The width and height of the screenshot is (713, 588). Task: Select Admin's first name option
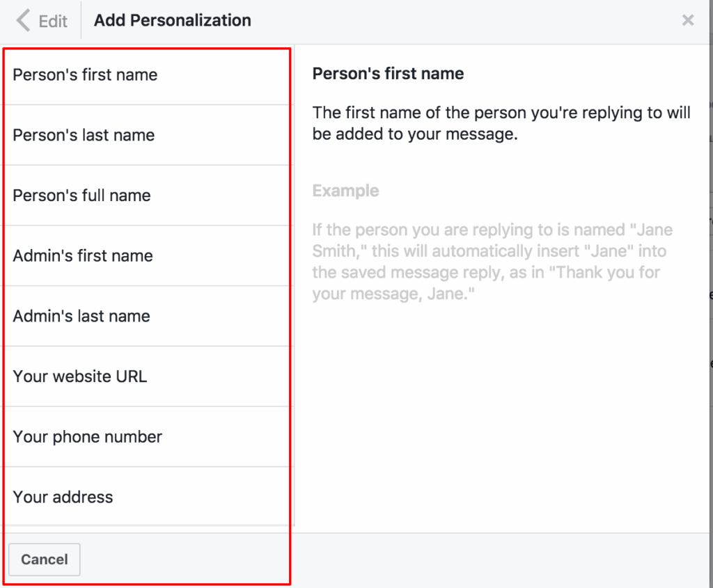point(83,255)
